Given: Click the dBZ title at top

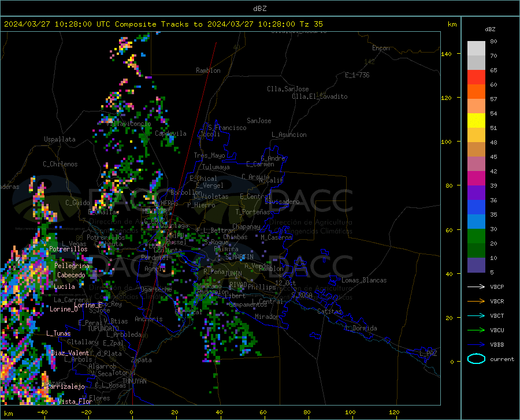Looking at the screenshot, I should pyautogui.click(x=259, y=9).
